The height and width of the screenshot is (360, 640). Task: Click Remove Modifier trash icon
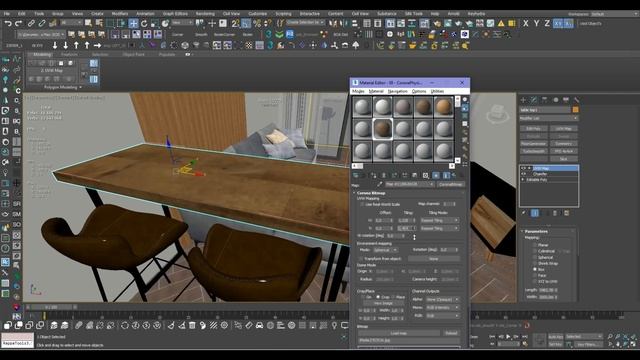click(555, 213)
